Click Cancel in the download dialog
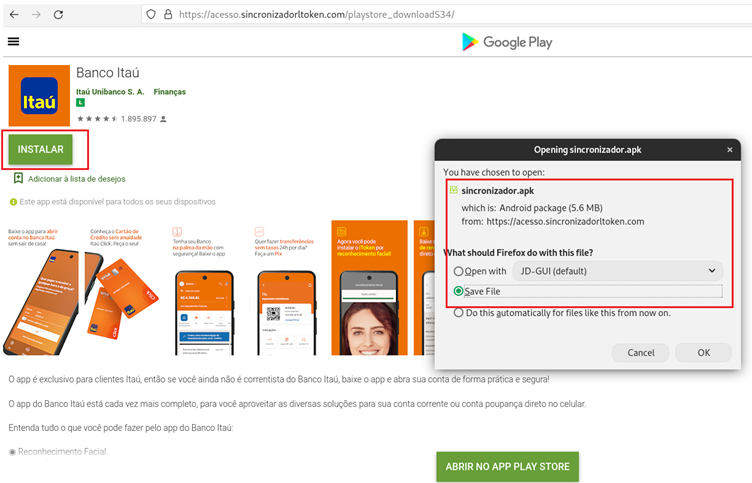Screen dimensions: 752x483 [640, 353]
